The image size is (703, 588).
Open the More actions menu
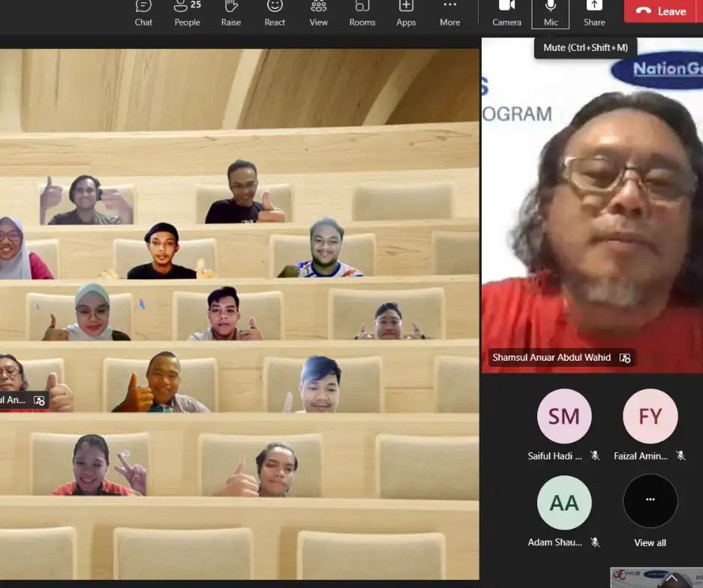point(449,14)
